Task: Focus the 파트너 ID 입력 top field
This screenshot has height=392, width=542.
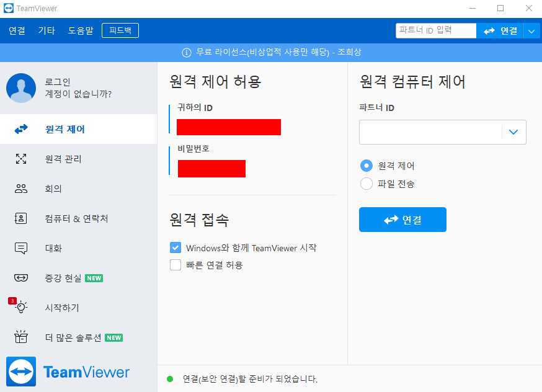Action: tap(436, 31)
